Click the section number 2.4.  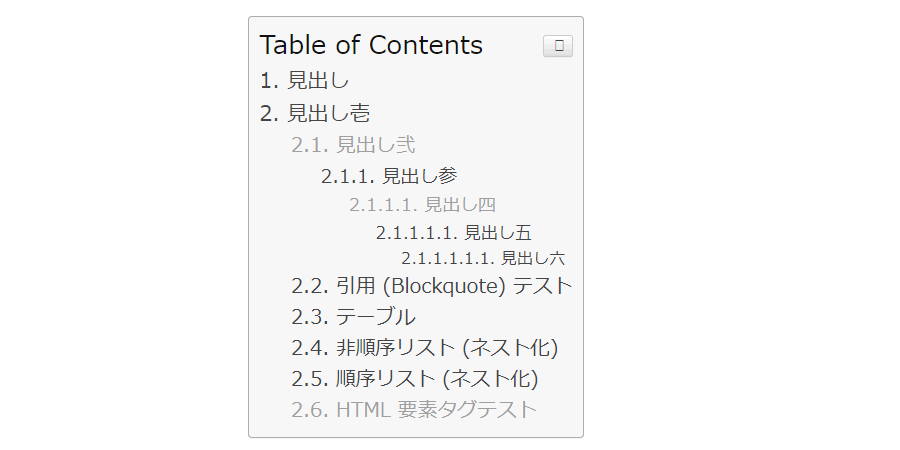[309, 349]
